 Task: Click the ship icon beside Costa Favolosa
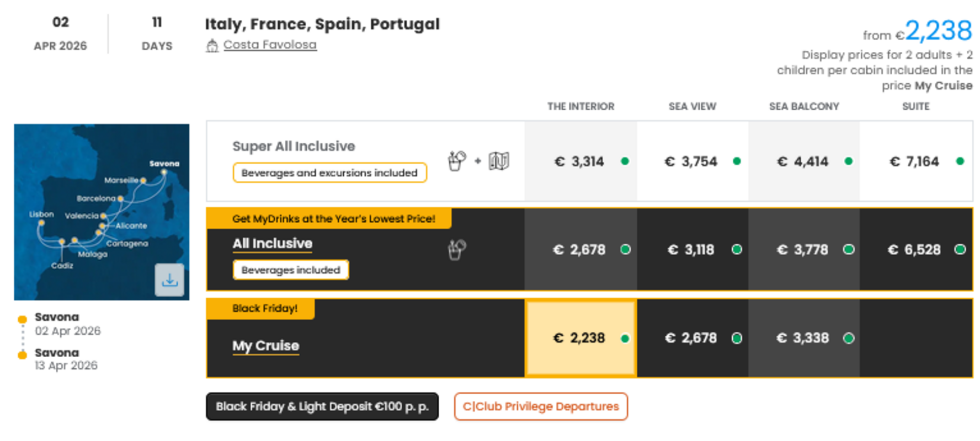212,46
